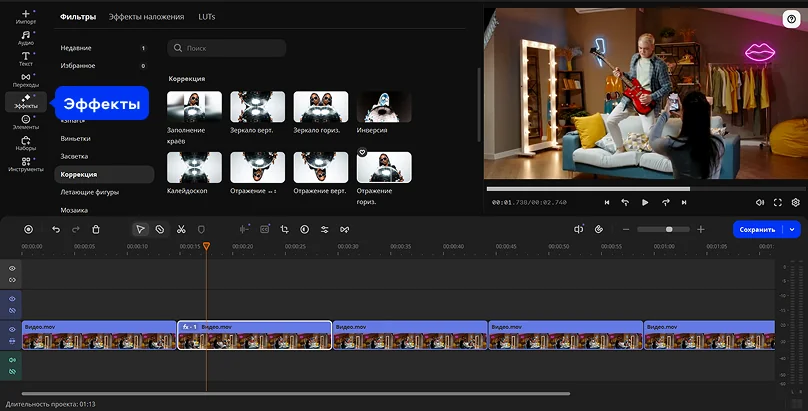Image resolution: width=808 pixels, height=411 pixels.
Task: Open the Избранное filter category
Action: 104,66
